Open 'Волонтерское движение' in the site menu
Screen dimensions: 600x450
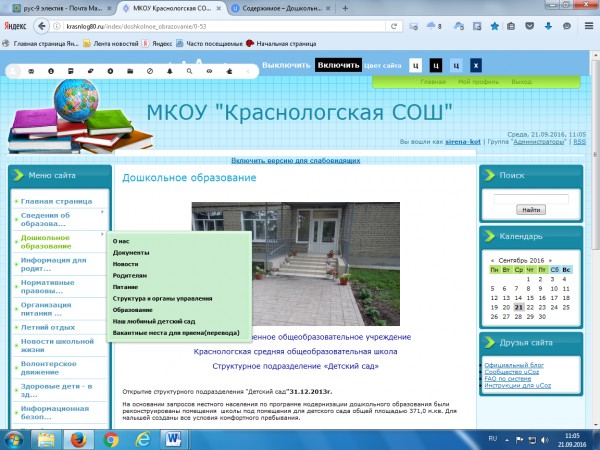pos(49,368)
